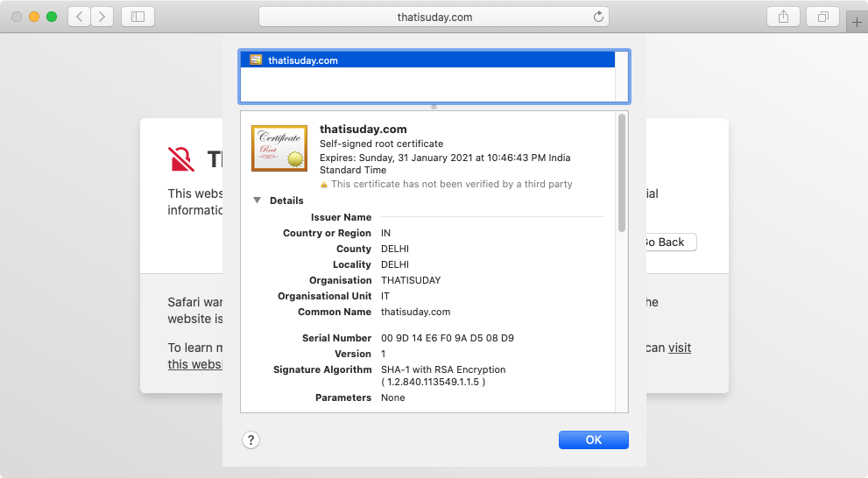Toggle the Safari sidebar button

138,17
